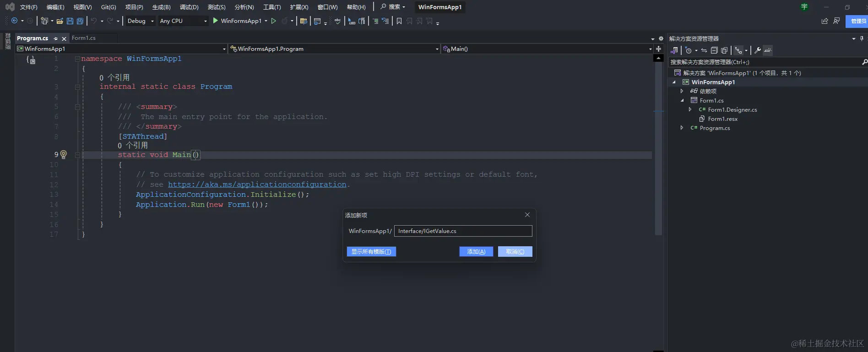The width and height of the screenshot is (868, 352).
Task: Select Form1.resx in Solution Explorer
Action: pos(722,119)
